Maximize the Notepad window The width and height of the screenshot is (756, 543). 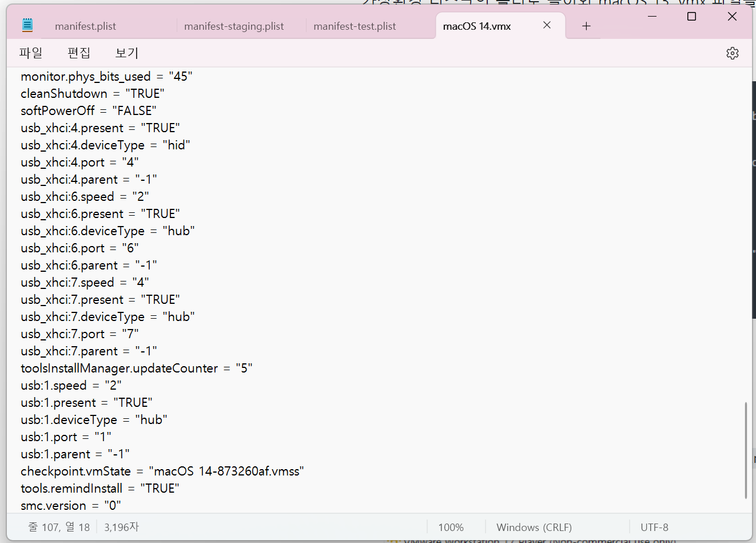pos(691,17)
